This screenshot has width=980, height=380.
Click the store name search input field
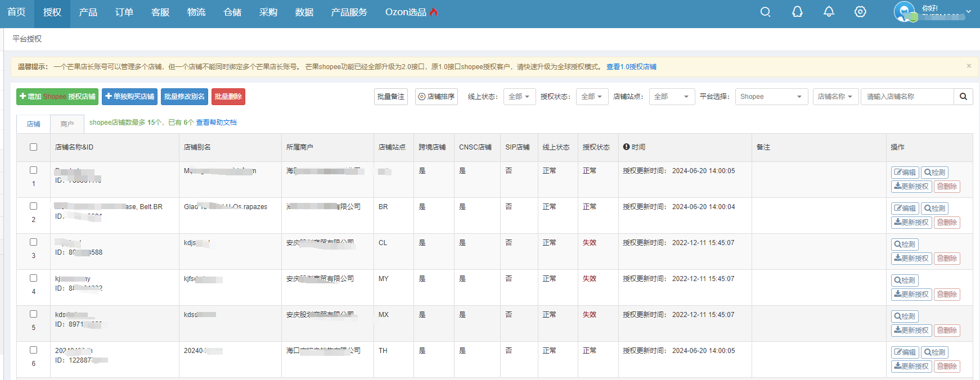click(907, 97)
